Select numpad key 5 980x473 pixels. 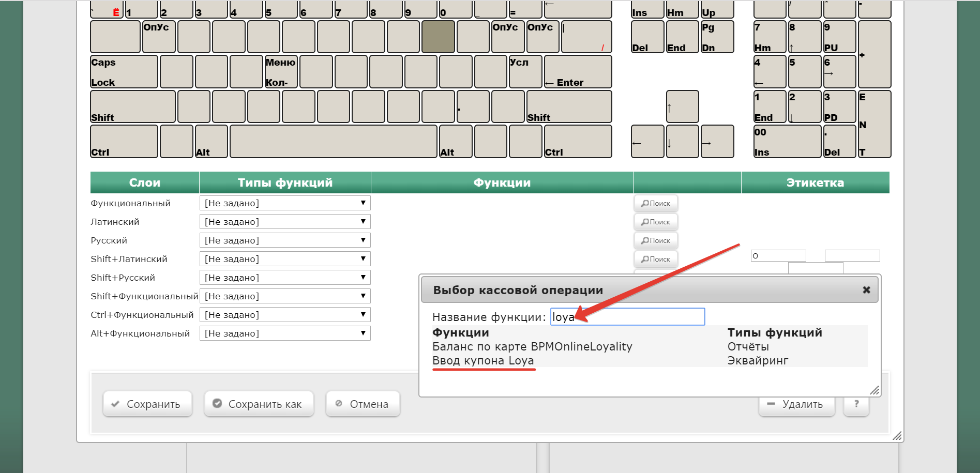pyautogui.click(x=805, y=72)
